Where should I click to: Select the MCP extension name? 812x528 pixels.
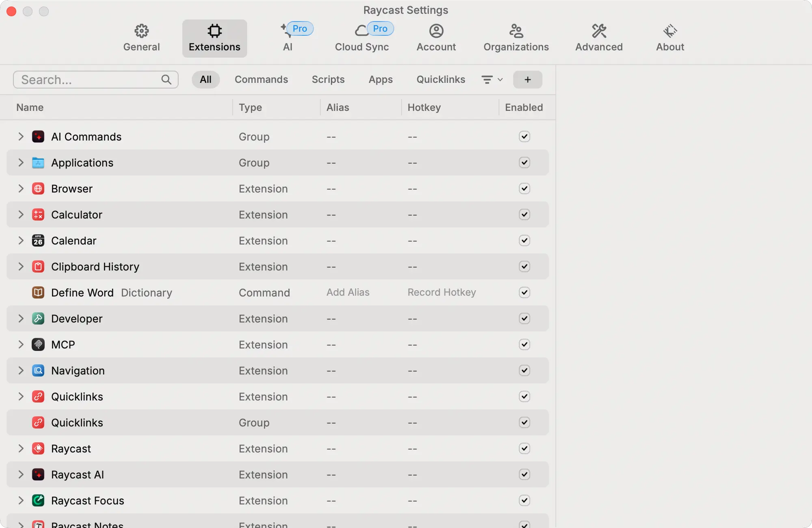pyautogui.click(x=63, y=345)
